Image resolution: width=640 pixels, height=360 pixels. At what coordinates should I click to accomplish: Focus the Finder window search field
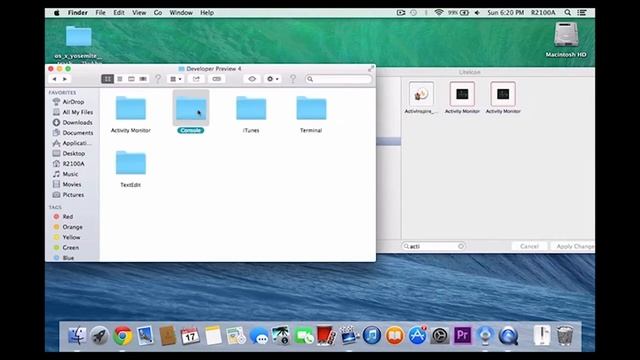point(339,79)
